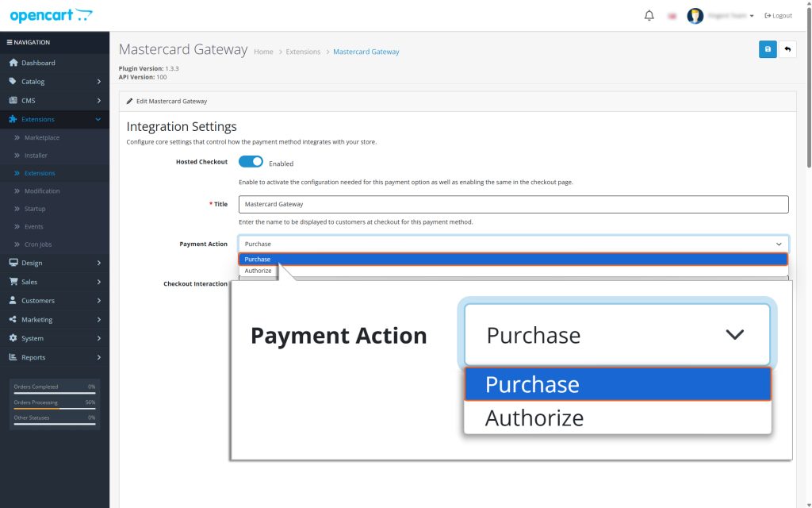Click the Logout link
This screenshot has height=508, width=812.
778,14
